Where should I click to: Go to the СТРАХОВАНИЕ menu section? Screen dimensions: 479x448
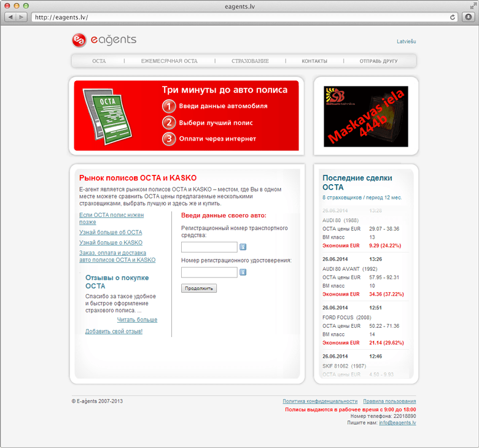click(x=250, y=61)
